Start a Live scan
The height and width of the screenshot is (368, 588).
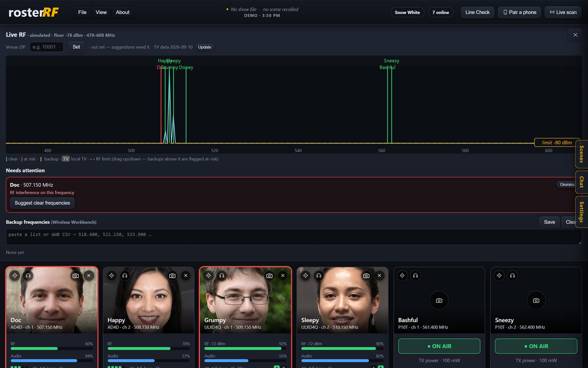[563, 12]
